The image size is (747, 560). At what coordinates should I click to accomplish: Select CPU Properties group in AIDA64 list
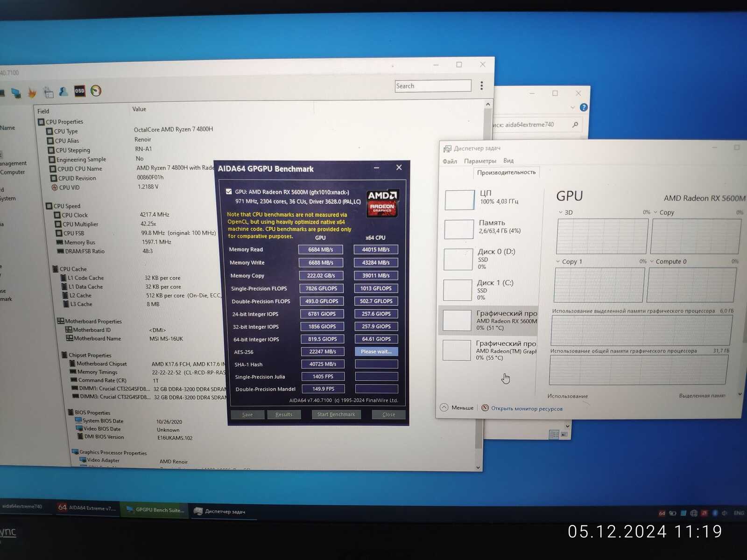click(x=61, y=122)
